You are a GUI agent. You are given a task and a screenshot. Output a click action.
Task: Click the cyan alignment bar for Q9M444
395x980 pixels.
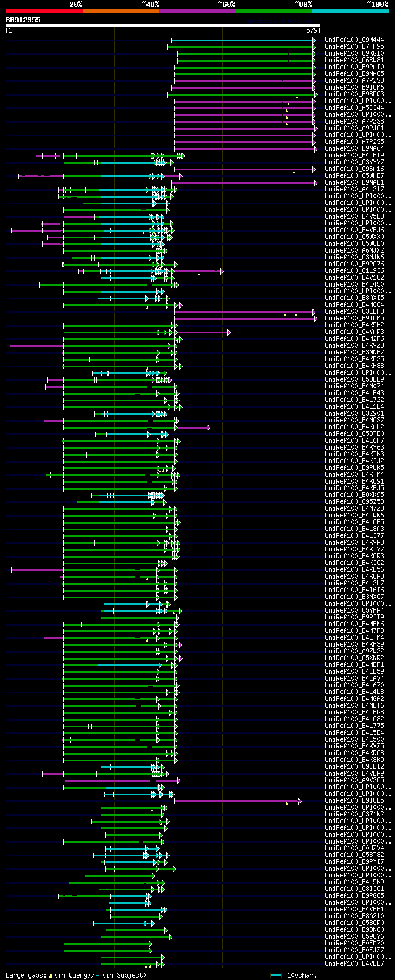click(243, 40)
